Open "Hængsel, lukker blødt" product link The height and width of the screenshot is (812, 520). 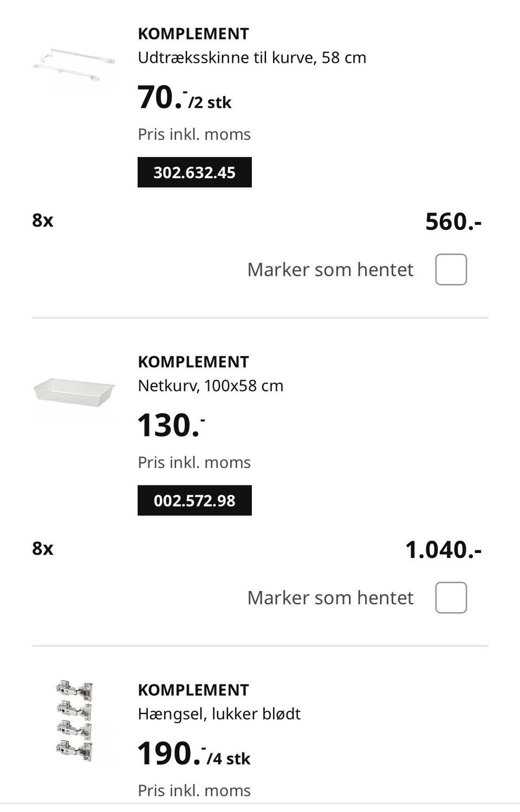click(x=219, y=714)
